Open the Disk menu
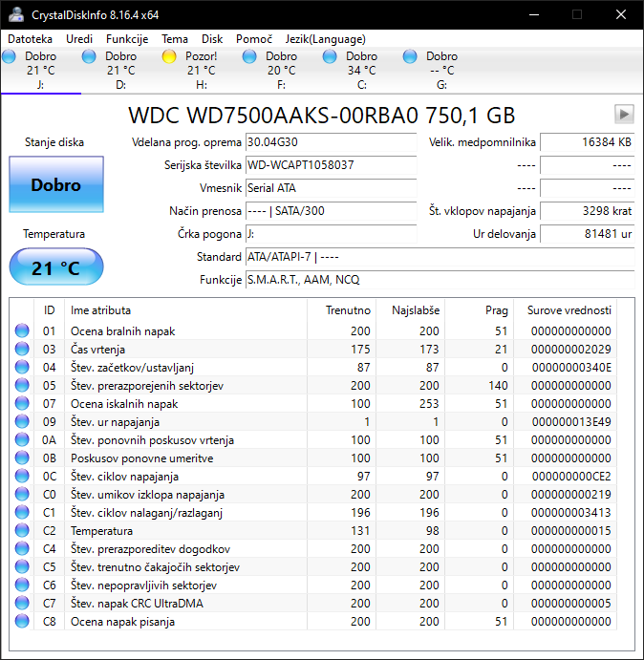This screenshot has height=660, width=644. 212,39
